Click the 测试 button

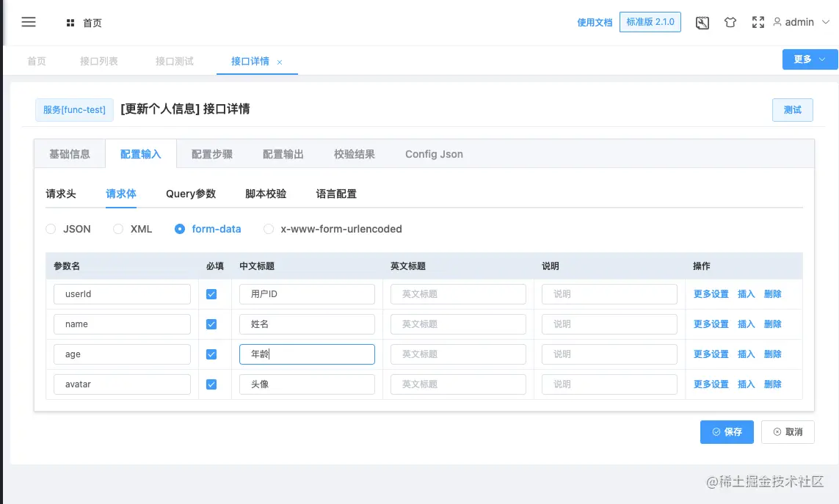click(x=793, y=110)
